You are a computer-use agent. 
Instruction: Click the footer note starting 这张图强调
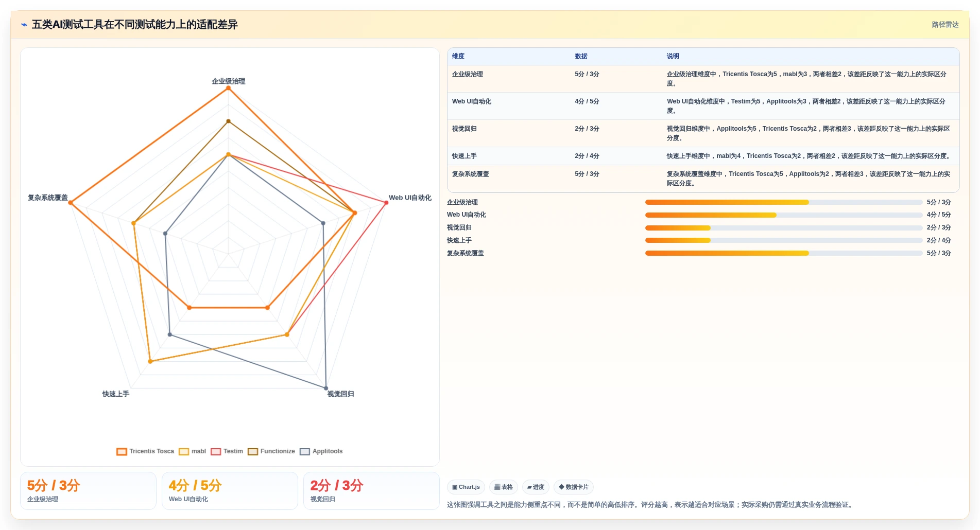pyautogui.click(x=651, y=505)
